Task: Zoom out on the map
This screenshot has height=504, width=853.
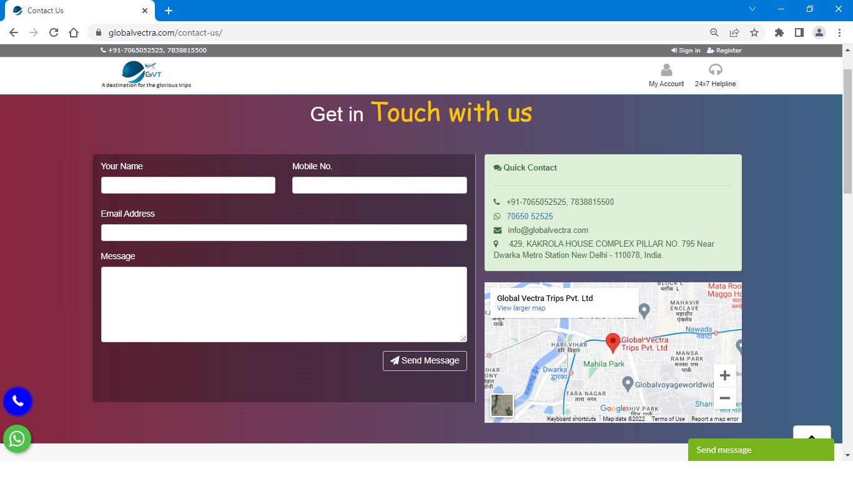Action: point(724,398)
